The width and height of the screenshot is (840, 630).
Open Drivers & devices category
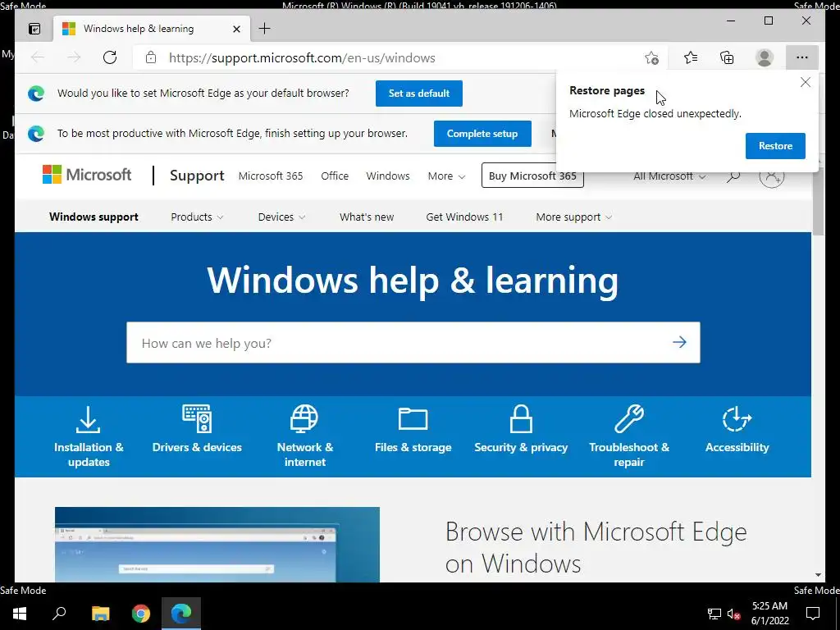pyautogui.click(x=197, y=430)
